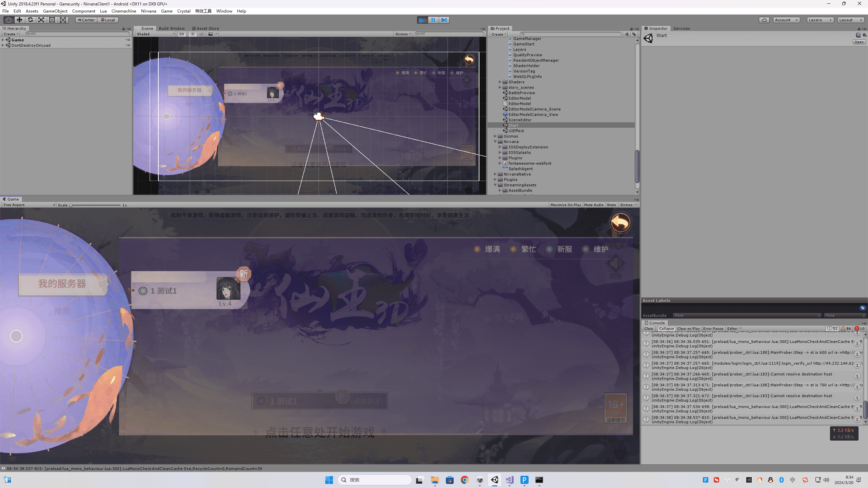Pause play mode
The image size is (868, 488).
point(433,20)
